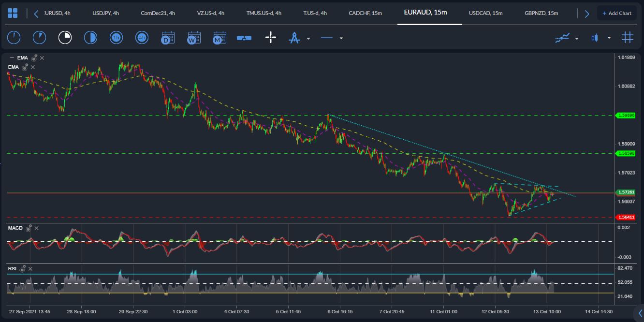Select the 15 minute timeframe clock icon

click(65, 37)
